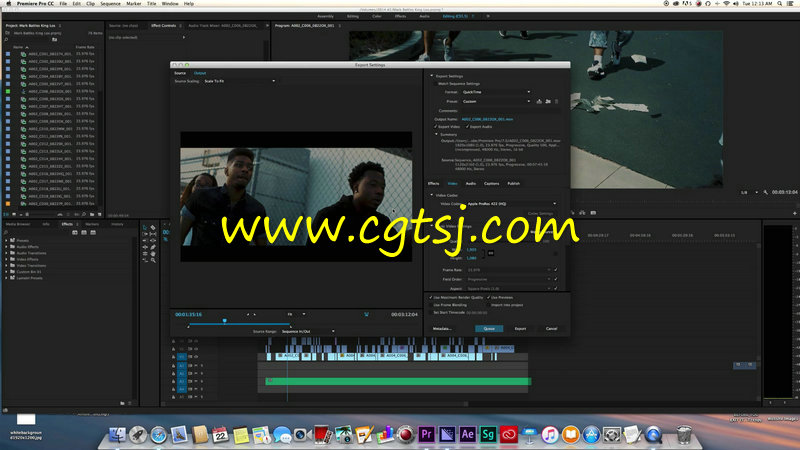Viewport: 800px width, 450px height.
Task: Enable Set Start Timecode checkbox
Action: [431, 312]
